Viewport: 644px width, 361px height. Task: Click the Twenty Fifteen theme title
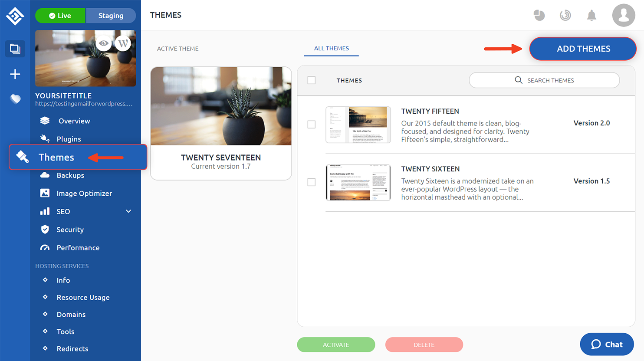[430, 111]
